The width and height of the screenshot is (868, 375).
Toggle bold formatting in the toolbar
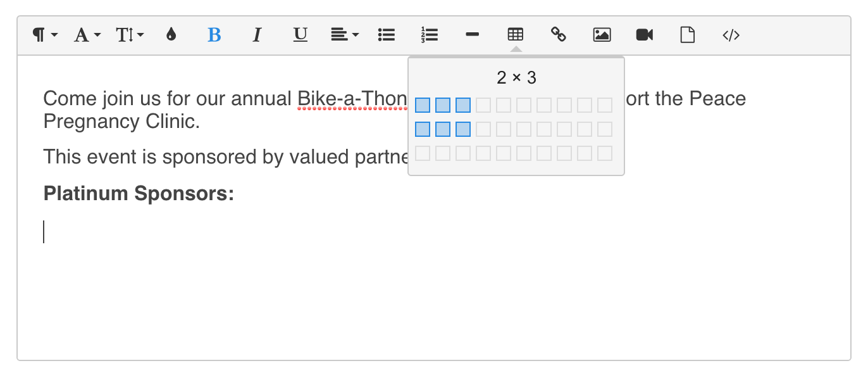(214, 35)
